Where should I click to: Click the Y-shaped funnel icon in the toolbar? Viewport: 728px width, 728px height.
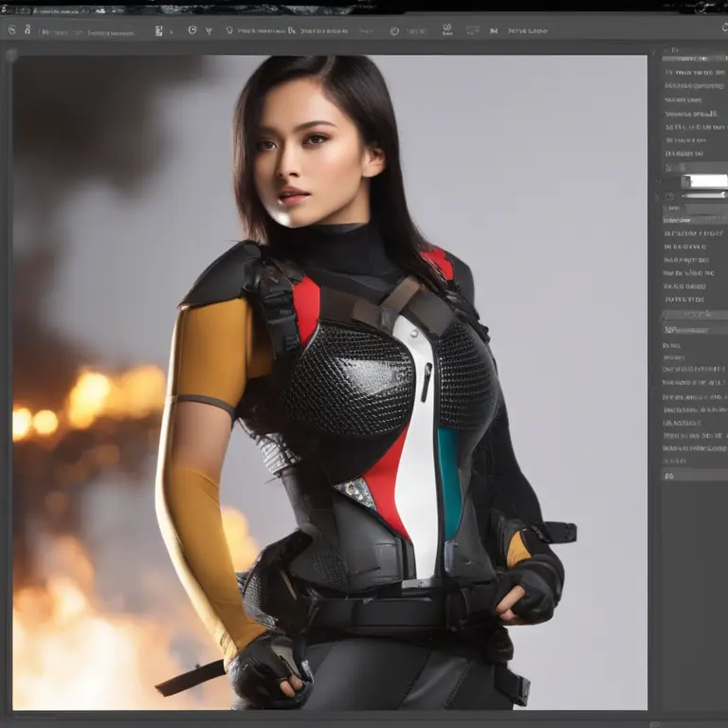pos(209,30)
